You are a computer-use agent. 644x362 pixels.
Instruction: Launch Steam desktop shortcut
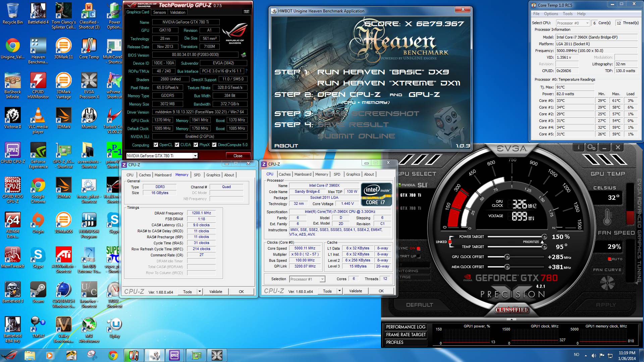[x=38, y=293]
